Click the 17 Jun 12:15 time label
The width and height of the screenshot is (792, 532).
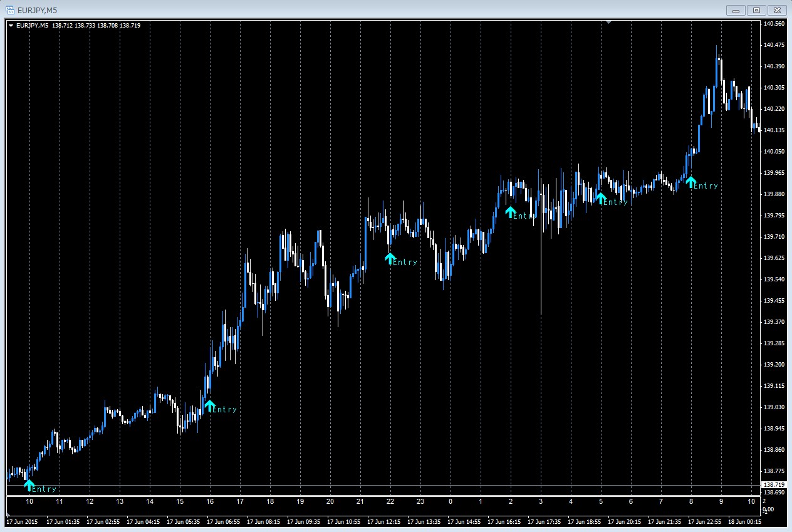pos(383,521)
